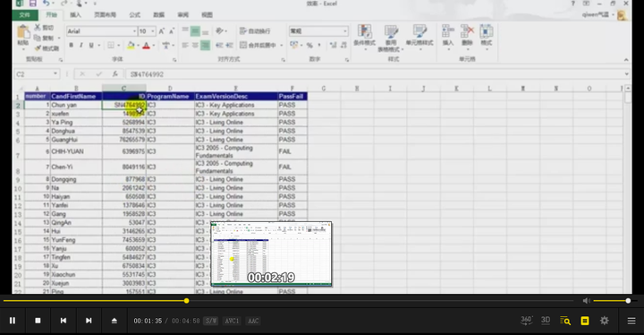
Task: Click the increase font size icon
Action: [x=161, y=31]
